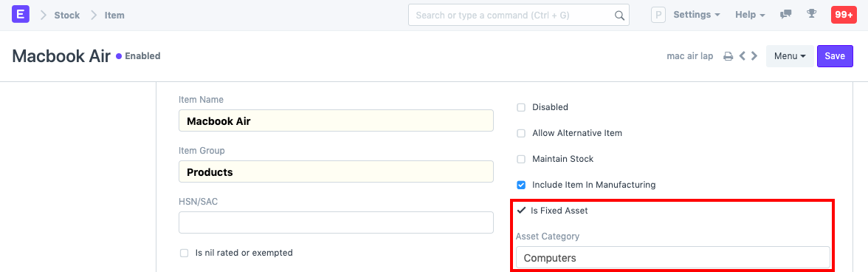Open the 99+ notifications badge
The height and width of the screenshot is (272, 868).
(844, 15)
